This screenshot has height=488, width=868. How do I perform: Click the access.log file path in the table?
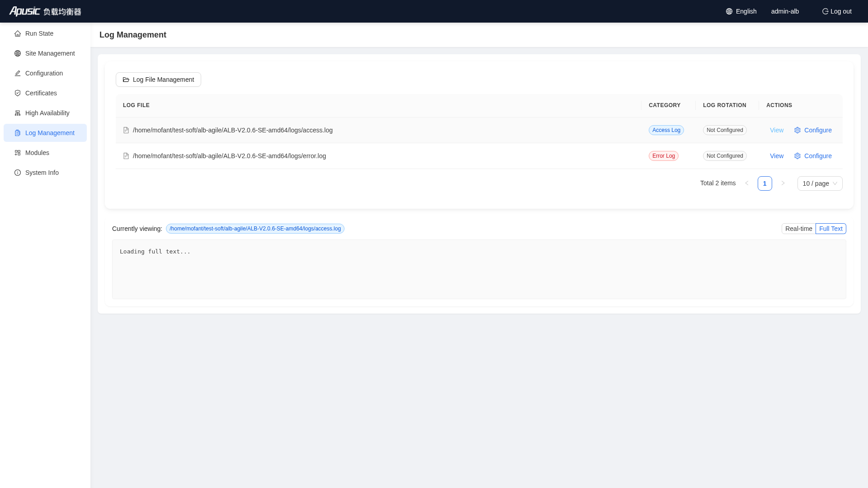(233, 130)
